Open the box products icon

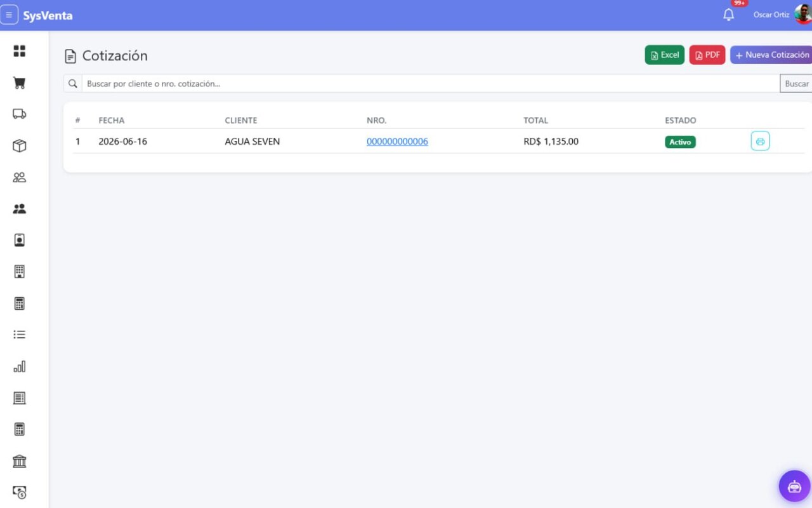pyautogui.click(x=20, y=146)
